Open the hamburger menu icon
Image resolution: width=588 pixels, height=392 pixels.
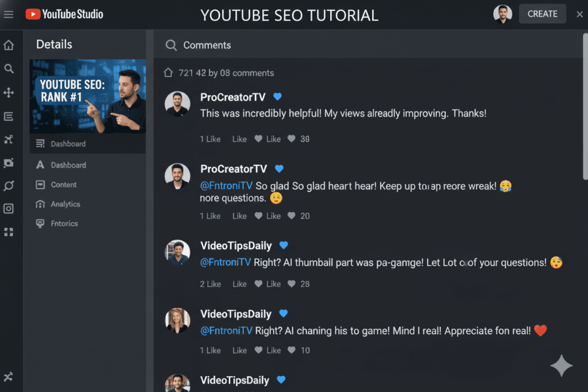click(x=9, y=14)
